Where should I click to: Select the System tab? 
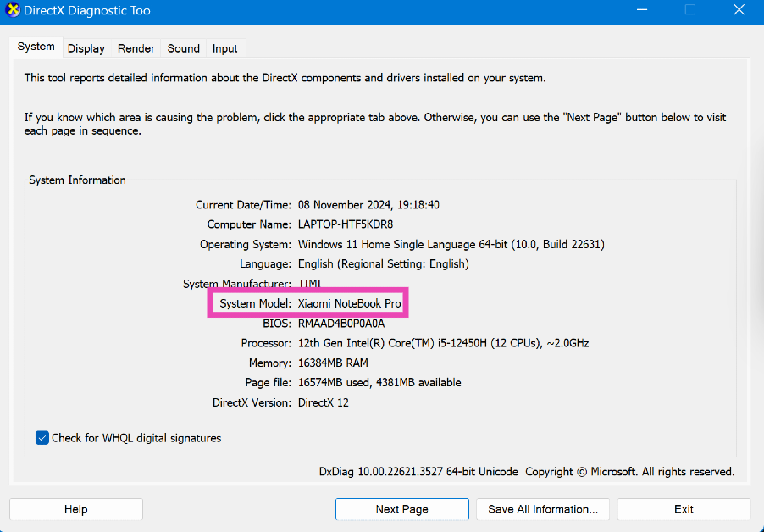[36, 47]
